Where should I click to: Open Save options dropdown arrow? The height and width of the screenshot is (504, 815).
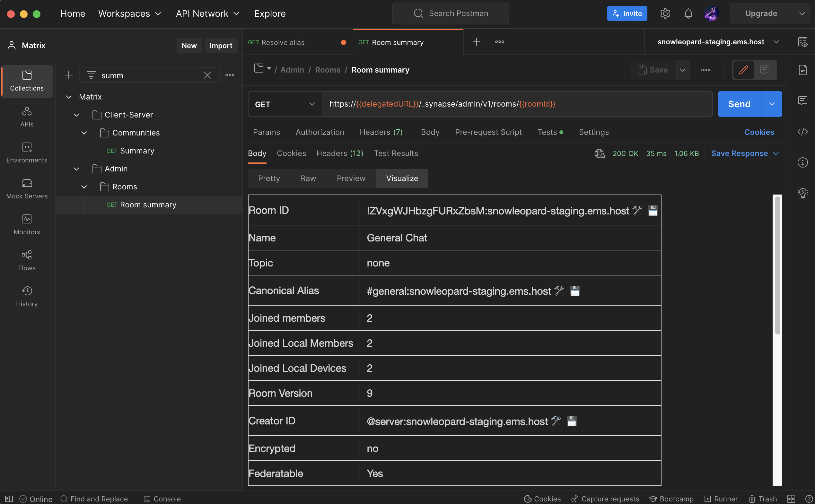683,70
